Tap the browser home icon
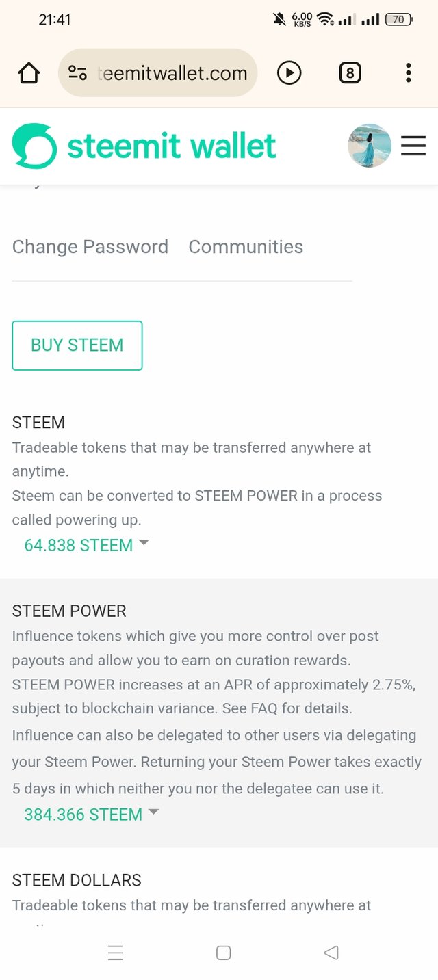 29,72
